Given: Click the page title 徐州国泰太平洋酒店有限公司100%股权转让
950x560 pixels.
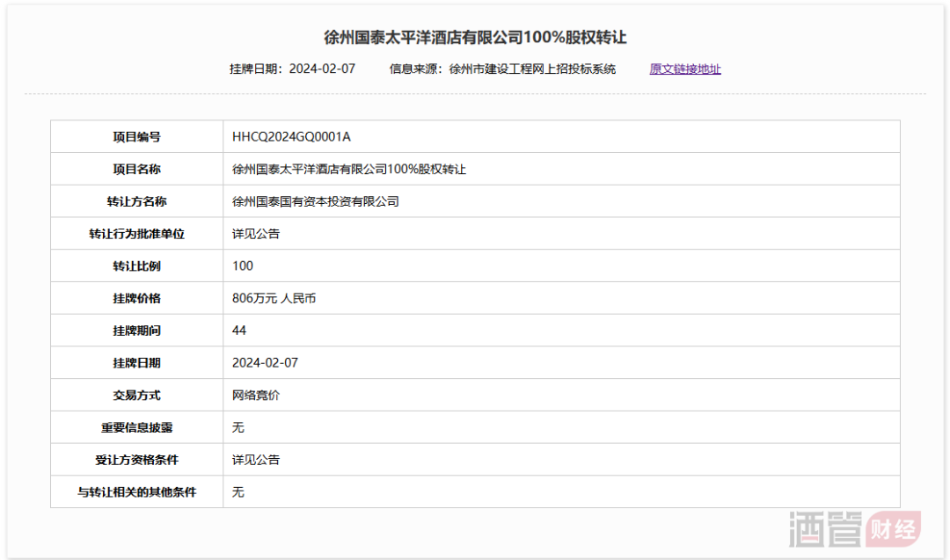Looking at the screenshot, I should click(x=475, y=38).
